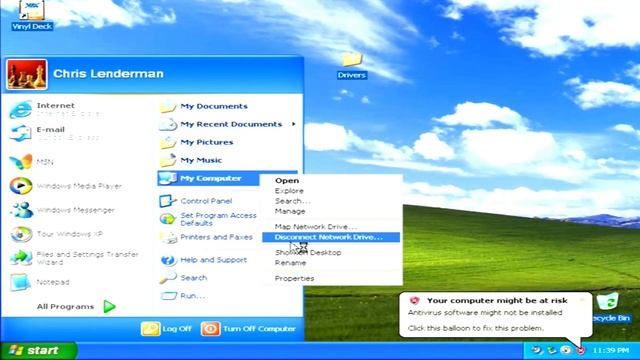This screenshot has height=360, width=640.
Task: Choose Search... in the context menu
Action: [292, 201]
